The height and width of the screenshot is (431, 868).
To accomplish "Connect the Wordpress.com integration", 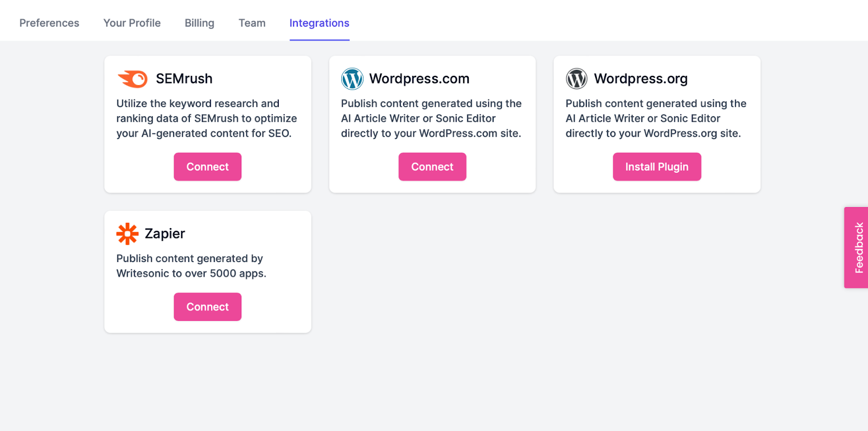I will click(x=432, y=167).
